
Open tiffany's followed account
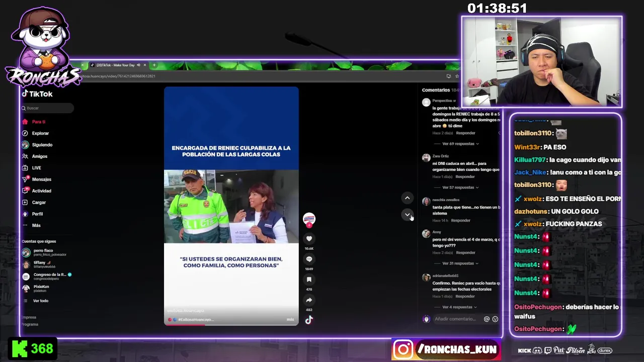tap(40, 264)
